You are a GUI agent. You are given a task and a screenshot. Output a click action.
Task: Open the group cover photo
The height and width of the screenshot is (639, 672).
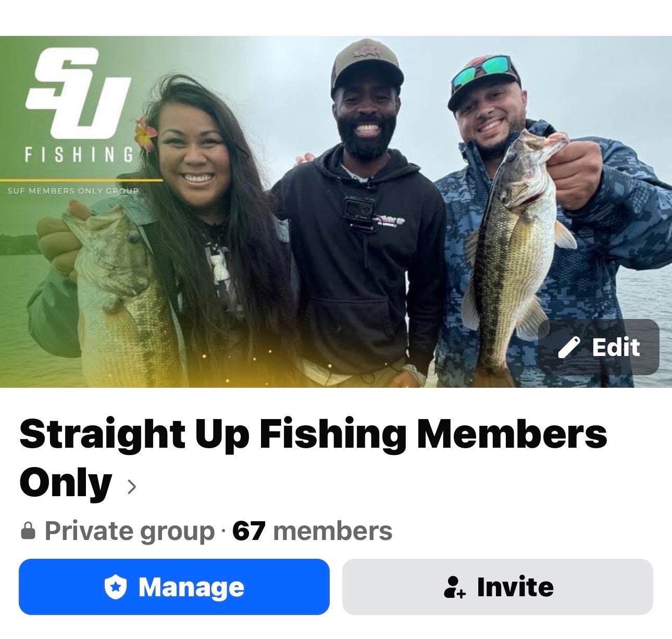(336, 212)
